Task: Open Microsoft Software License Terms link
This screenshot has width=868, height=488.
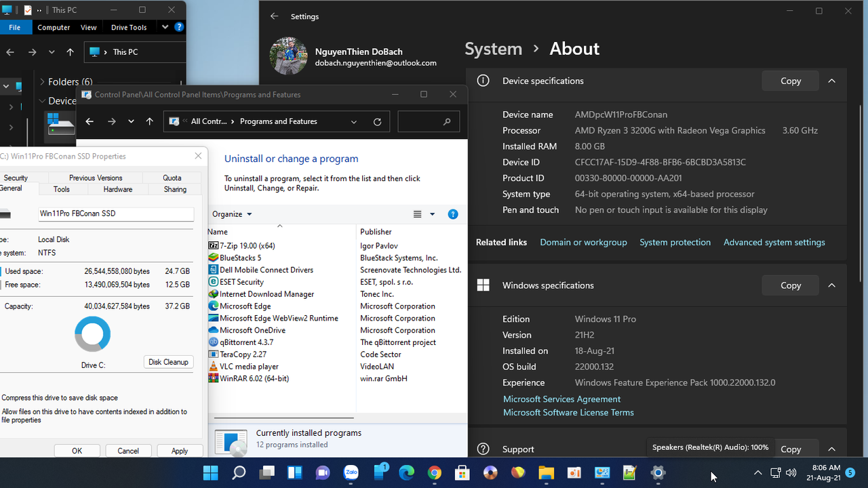Action: (x=568, y=412)
